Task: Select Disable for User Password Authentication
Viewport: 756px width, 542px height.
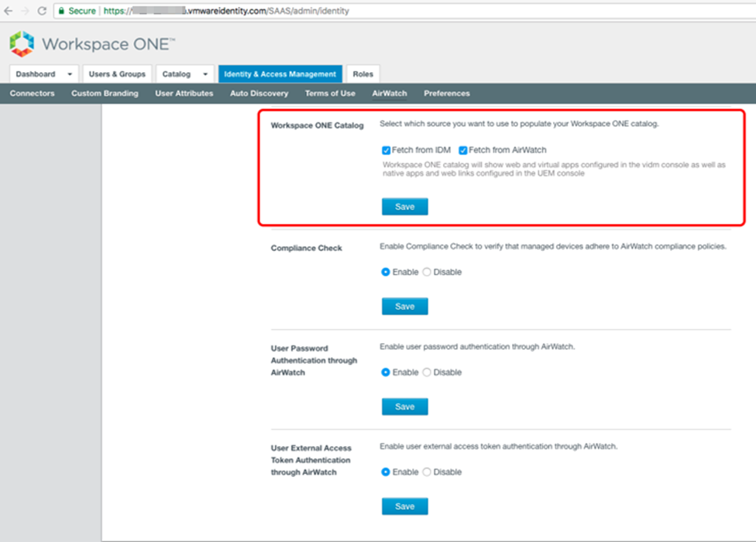Action: 427,372
